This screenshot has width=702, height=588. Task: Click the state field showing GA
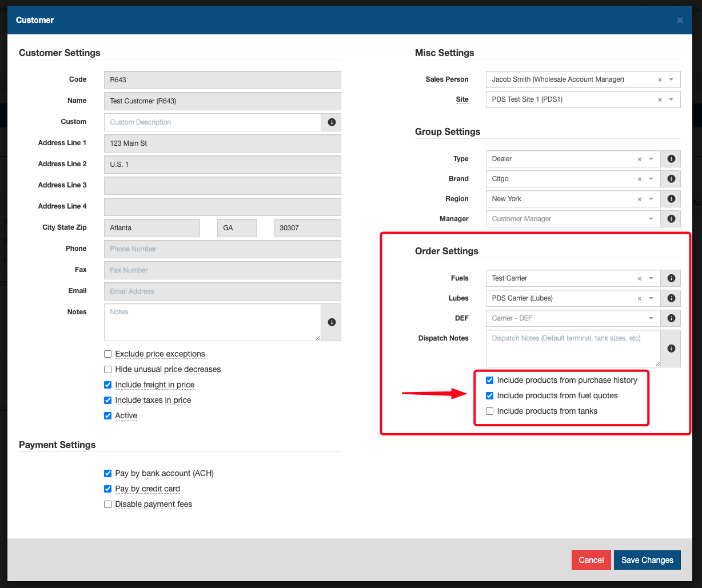click(x=237, y=228)
